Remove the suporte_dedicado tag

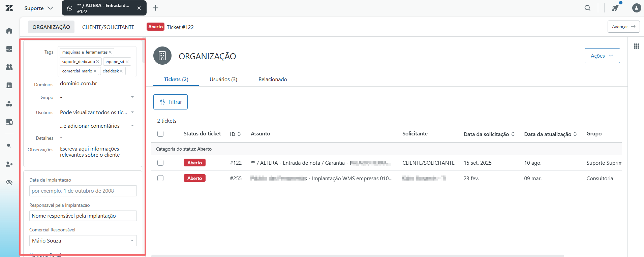click(x=98, y=62)
